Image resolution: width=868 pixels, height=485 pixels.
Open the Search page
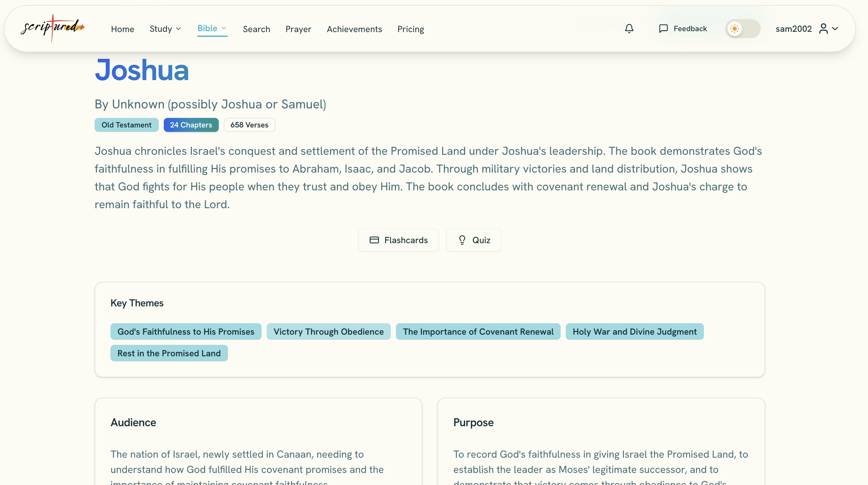pos(257,29)
